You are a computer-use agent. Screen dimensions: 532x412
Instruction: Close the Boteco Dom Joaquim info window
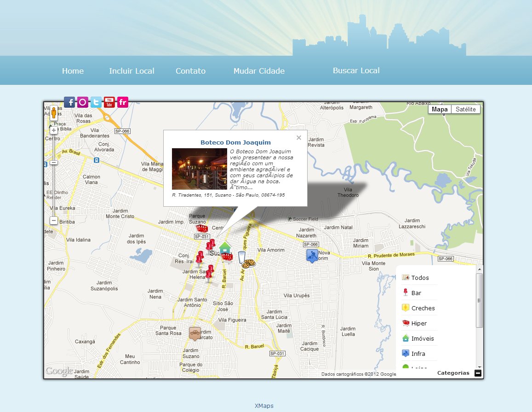pos(298,138)
